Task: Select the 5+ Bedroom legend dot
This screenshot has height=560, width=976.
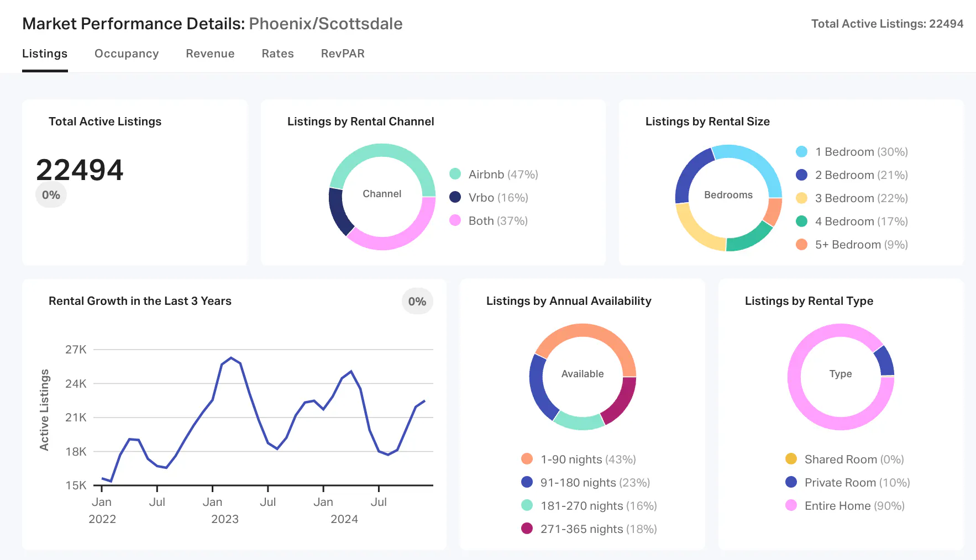Action: [802, 244]
